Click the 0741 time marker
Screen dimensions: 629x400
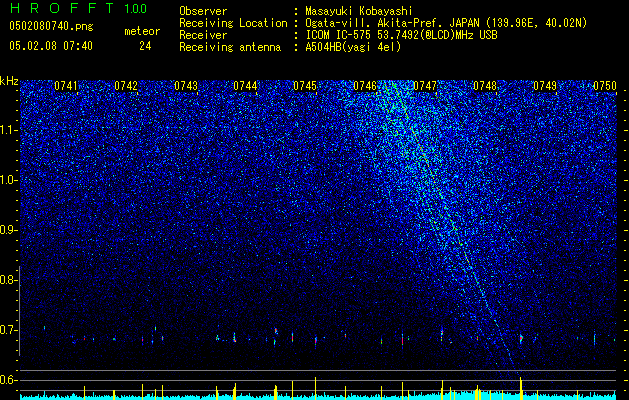point(66,86)
